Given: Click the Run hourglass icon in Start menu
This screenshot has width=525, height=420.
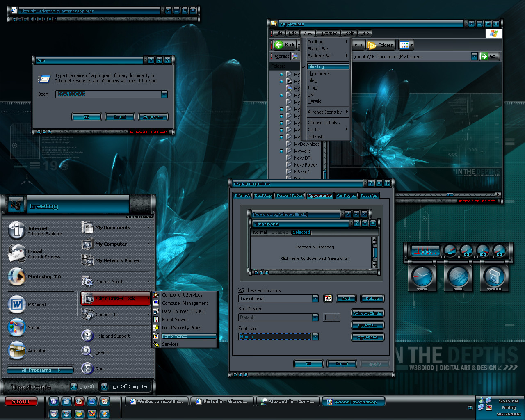Looking at the screenshot, I should click(x=87, y=369).
